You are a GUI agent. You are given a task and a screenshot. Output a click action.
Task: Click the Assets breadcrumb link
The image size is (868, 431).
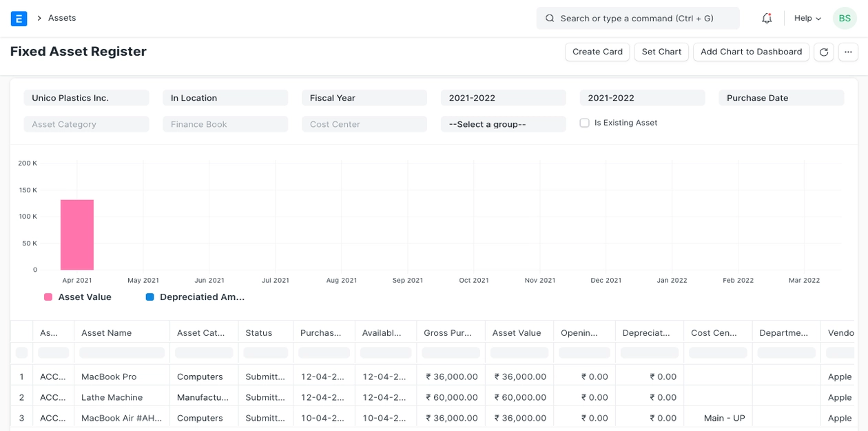pos(62,18)
